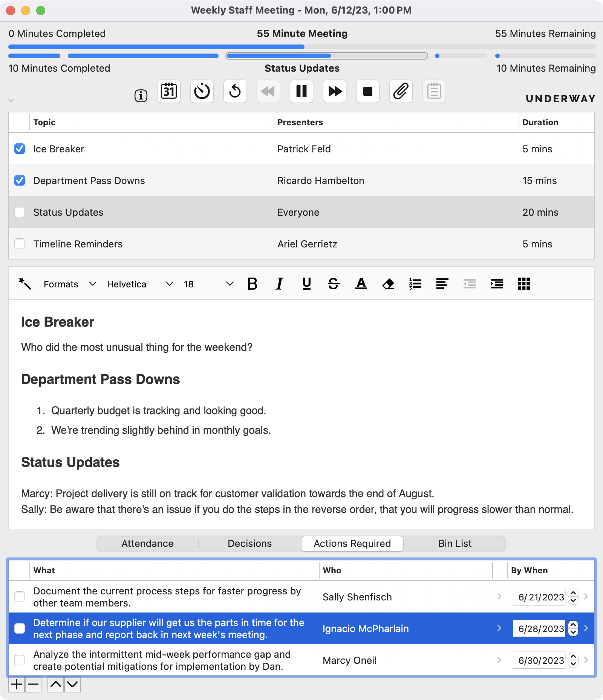Mark Sally Shenfisch's action item complete
This screenshot has height=700, width=603.
[20, 597]
